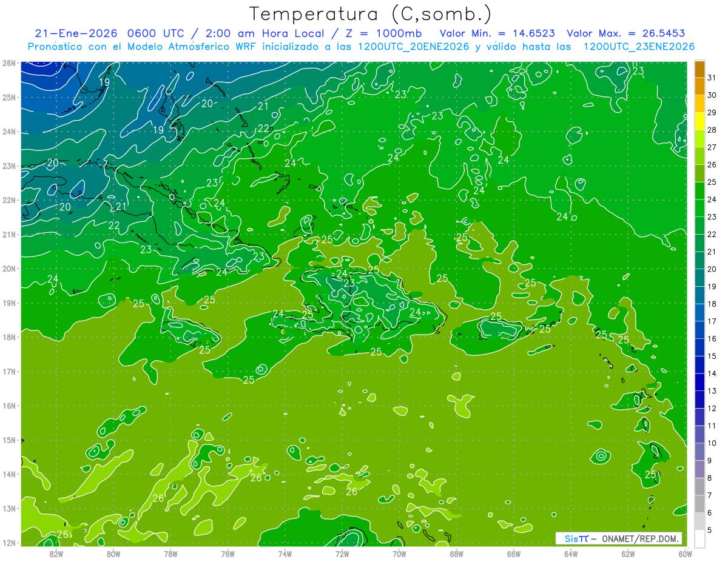Click the '70W' longitude label
The image size is (728, 562).
click(x=399, y=554)
